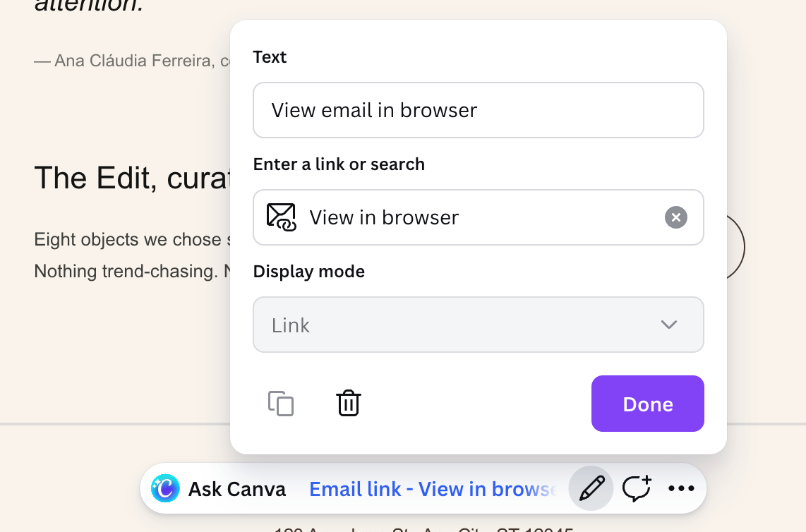Focus the Text field containing View email in browser
Viewport: 806px width, 532px height.
pos(478,110)
